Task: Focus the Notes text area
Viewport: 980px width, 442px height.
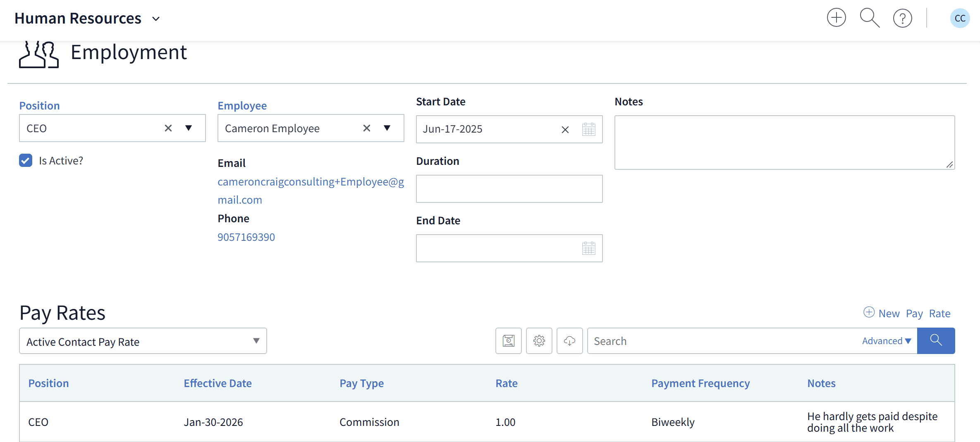Action: point(785,143)
